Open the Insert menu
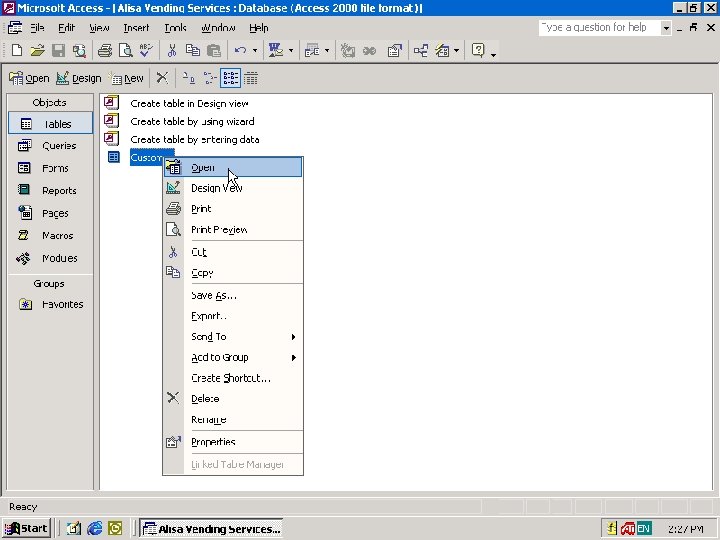Screen dimensions: 720x540 click(x=136, y=28)
